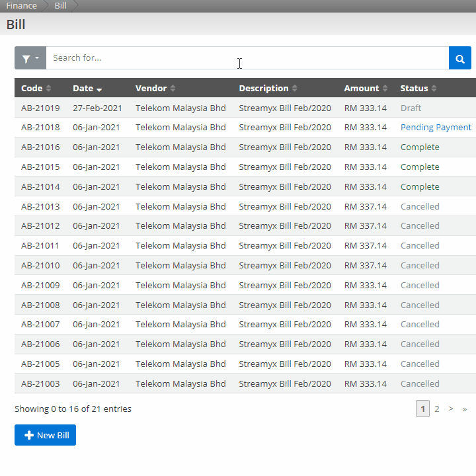
Task: Sort table by Description column
Action: click(x=268, y=88)
